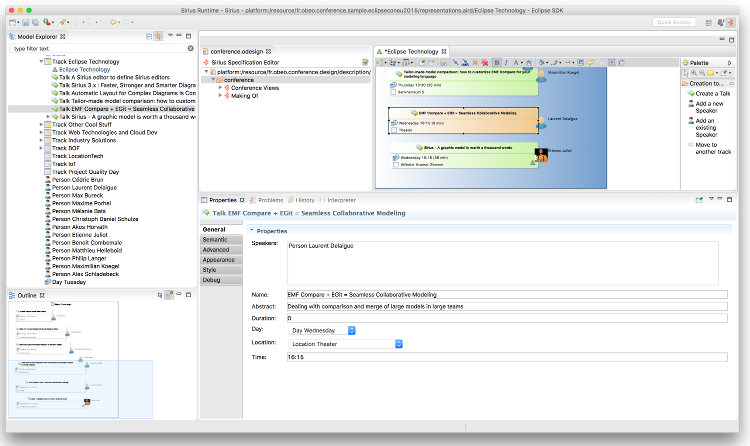Toggle the Theater checkbox in selected talk
Viewport: 750px width, 446px height.
394,130
